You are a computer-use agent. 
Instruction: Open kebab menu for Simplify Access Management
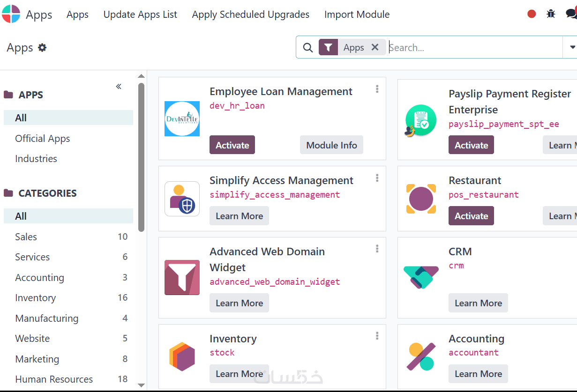coord(377,178)
